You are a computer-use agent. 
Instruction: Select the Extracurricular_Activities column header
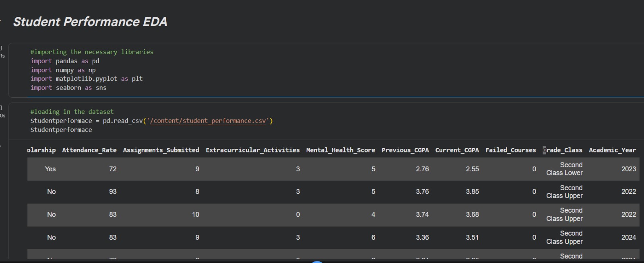coord(253,150)
